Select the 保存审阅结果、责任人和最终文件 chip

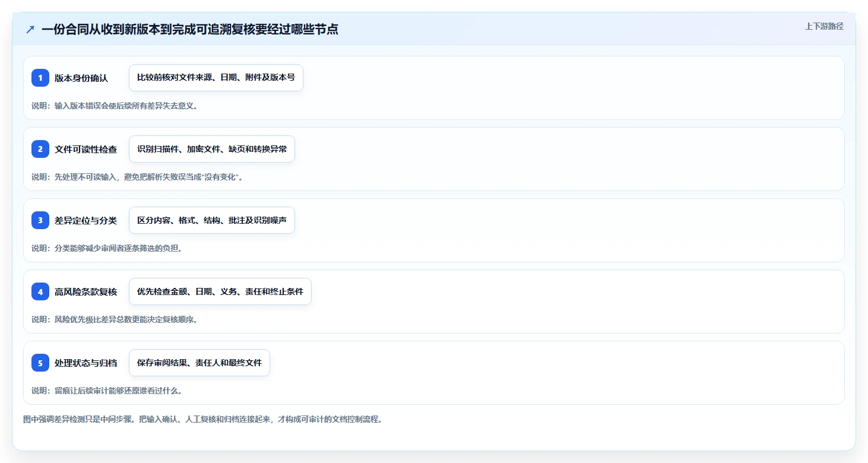[x=199, y=363]
